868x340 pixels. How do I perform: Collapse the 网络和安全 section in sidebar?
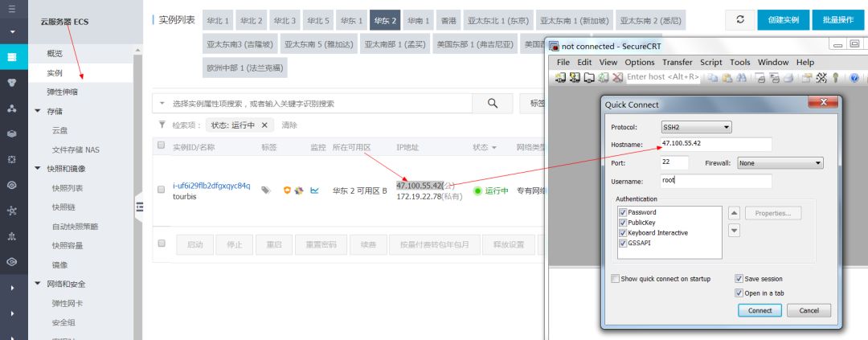click(38, 284)
